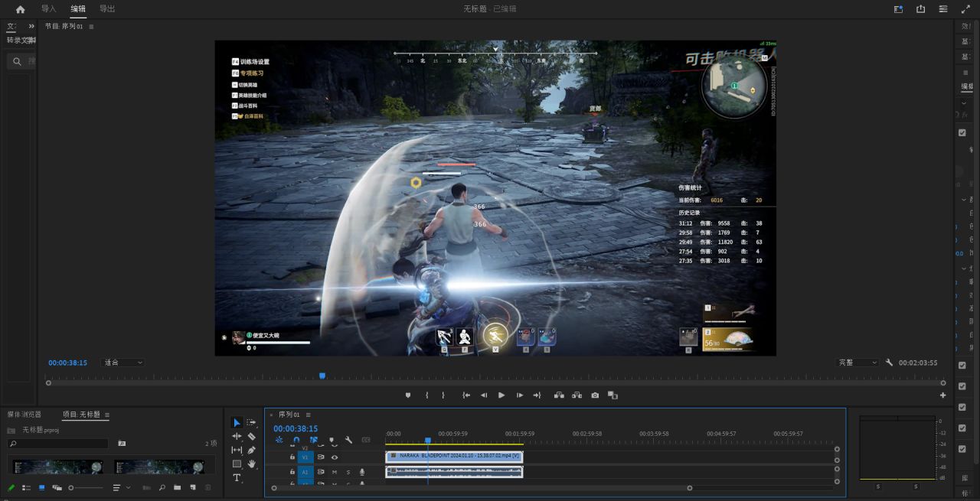Screen dimensions: 980x501
Task: Toggle the lock on track V1
Action: 292,457
